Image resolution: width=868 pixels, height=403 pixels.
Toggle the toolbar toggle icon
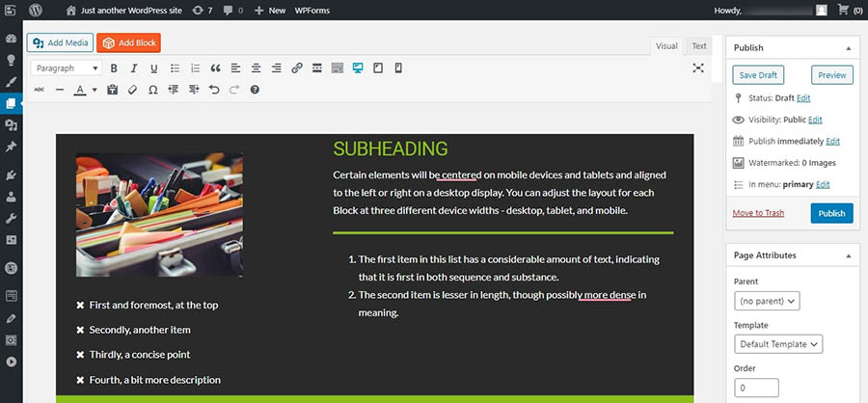337,68
